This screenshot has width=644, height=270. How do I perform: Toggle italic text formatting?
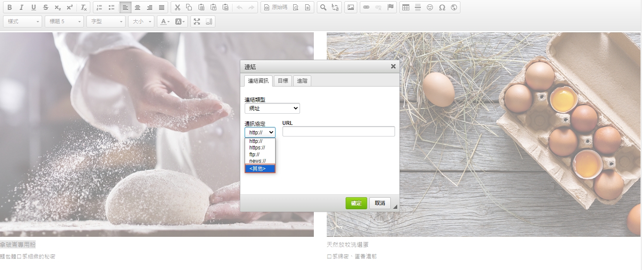(21, 7)
